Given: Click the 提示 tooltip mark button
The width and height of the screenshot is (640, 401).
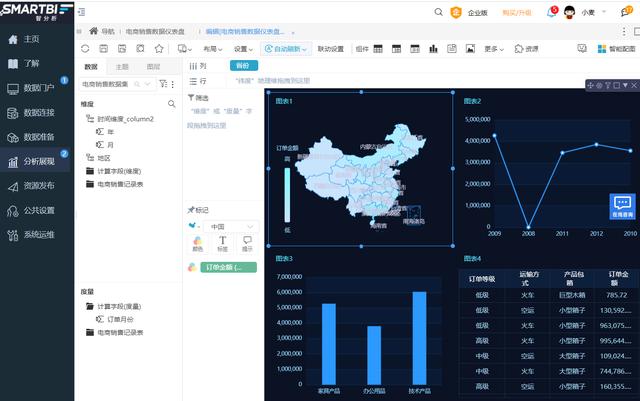Looking at the screenshot, I should (x=246, y=243).
